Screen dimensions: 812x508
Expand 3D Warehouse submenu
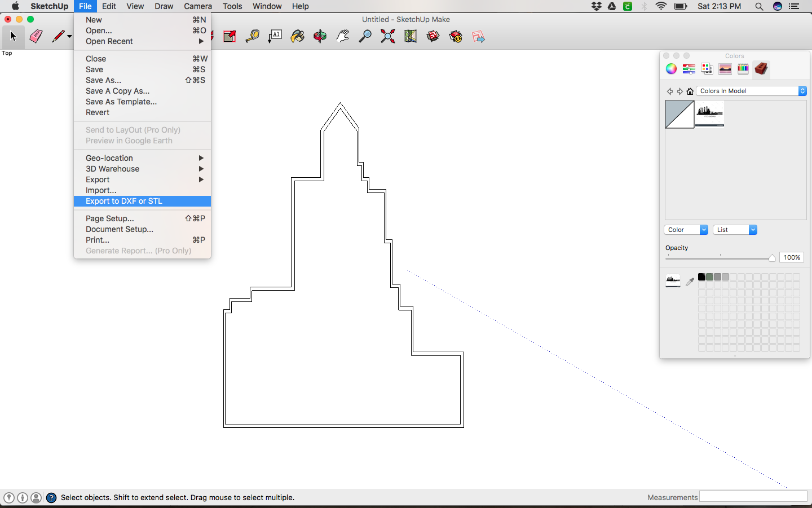(x=142, y=169)
